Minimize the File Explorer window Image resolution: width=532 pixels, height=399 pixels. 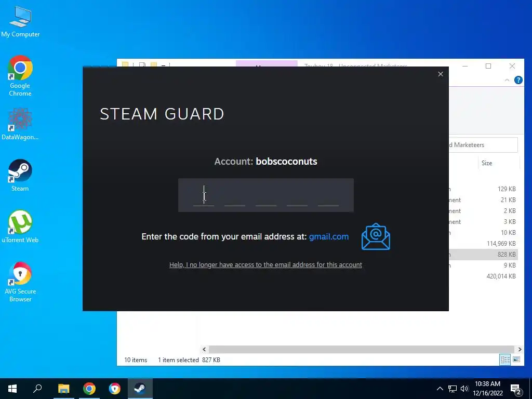point(465,66)
